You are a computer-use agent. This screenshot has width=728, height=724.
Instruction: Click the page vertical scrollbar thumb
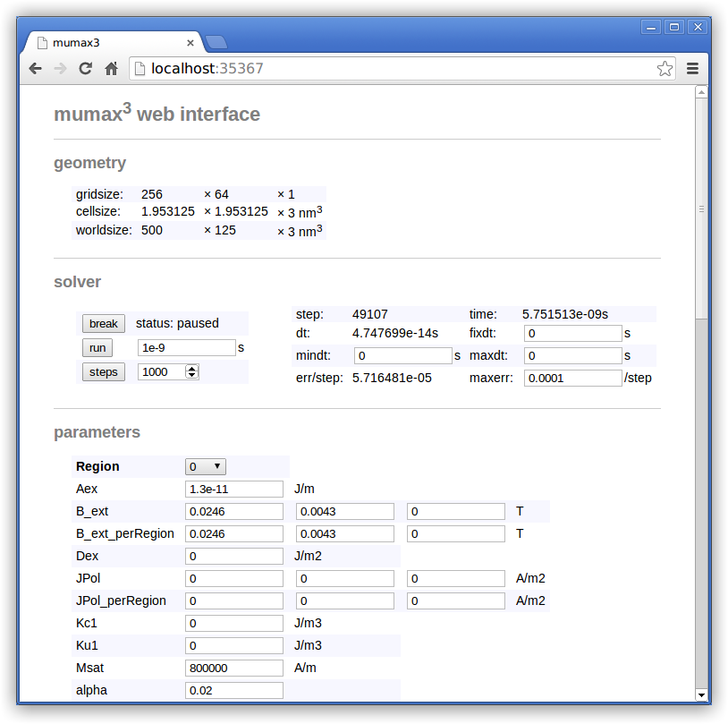(x=702, y=209)
